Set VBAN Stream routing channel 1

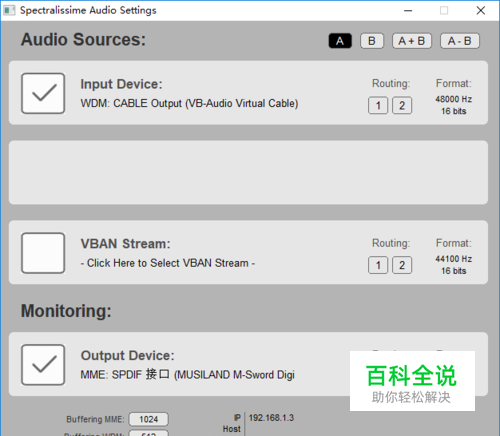pyautogui.click(x=378, y=265)
